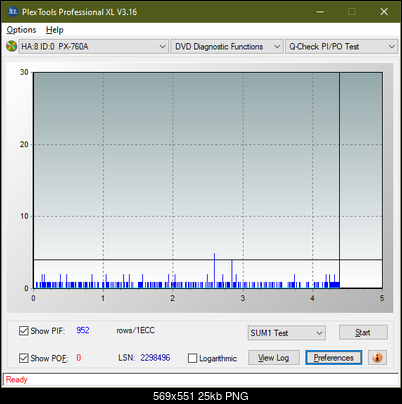Open the Help menu
Image resolution: width=402 pixels, height=404 pixels.
55,30
